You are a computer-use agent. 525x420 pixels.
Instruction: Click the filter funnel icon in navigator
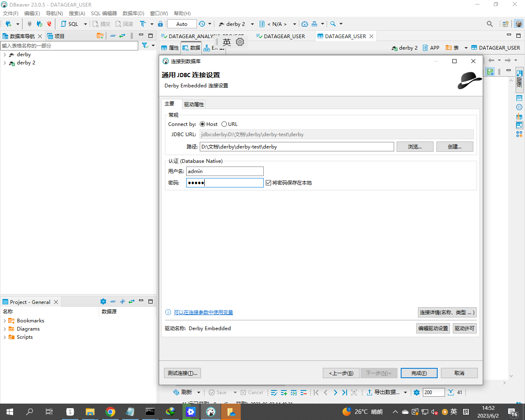click(x=145, y=46)
